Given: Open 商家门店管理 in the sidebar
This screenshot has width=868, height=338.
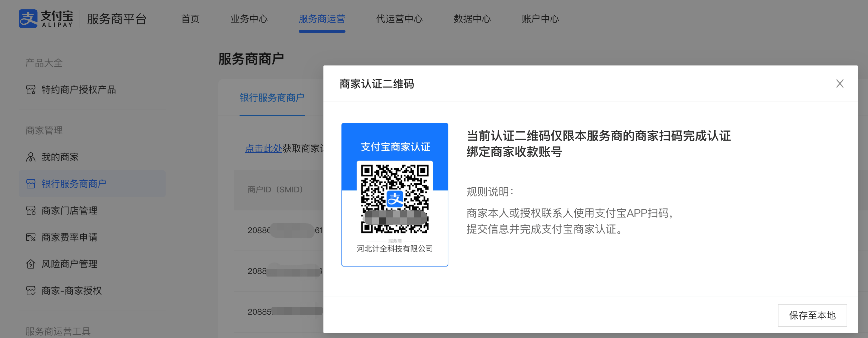Looking at the screenshot, I should pos(69,211).
